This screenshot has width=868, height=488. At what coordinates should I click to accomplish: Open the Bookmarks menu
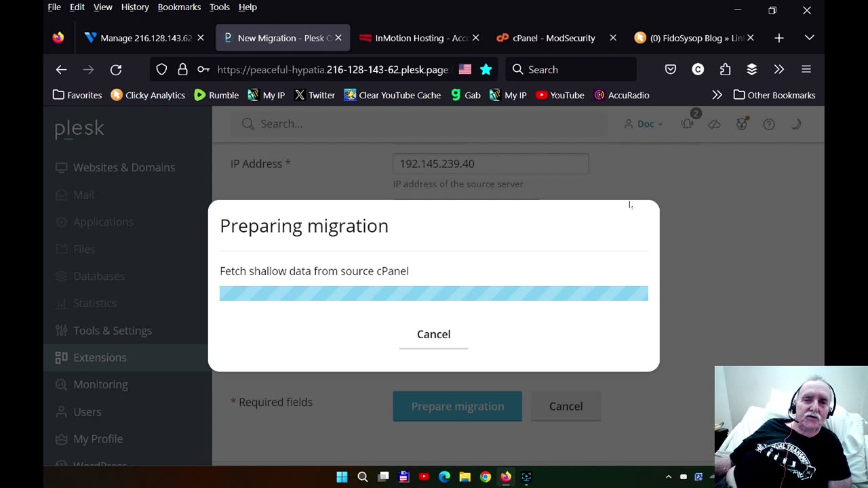[x=179, y=7]
